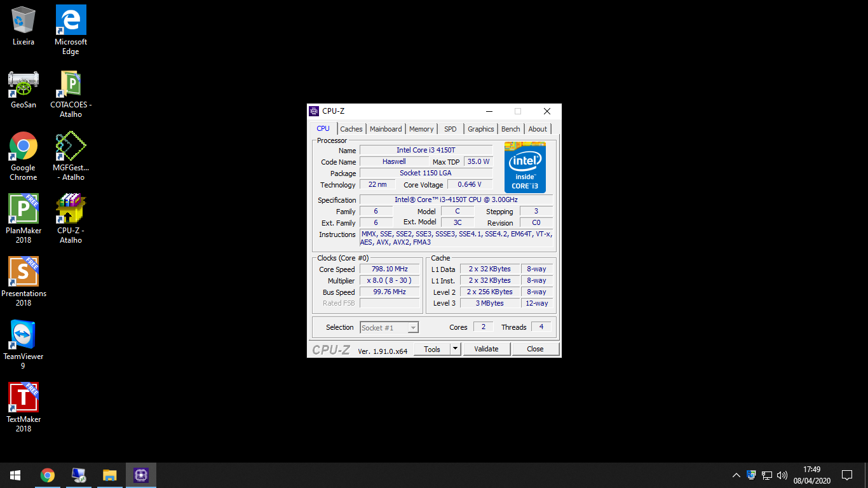Image resolution: width=868 pixels, height=488 pixels.
Task: Open the Presentations 2018 desktop icon
Action: [x=24, y=281]
